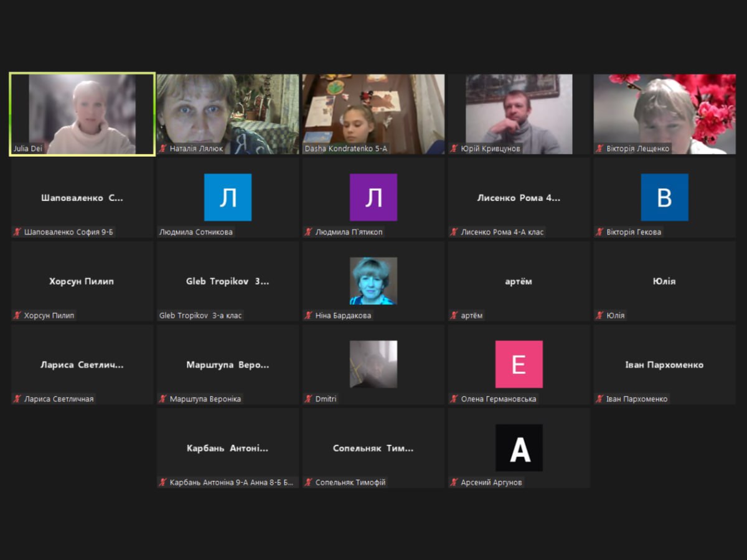Click the muted mic icon beside Наталія Лялюк
The image size is (747, 560).
point(163,149)
